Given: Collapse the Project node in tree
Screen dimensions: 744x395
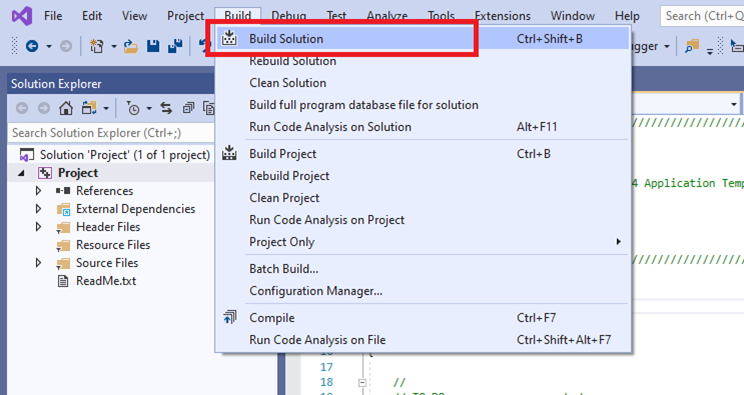Looking at the screenshot, I should point(21,173).
